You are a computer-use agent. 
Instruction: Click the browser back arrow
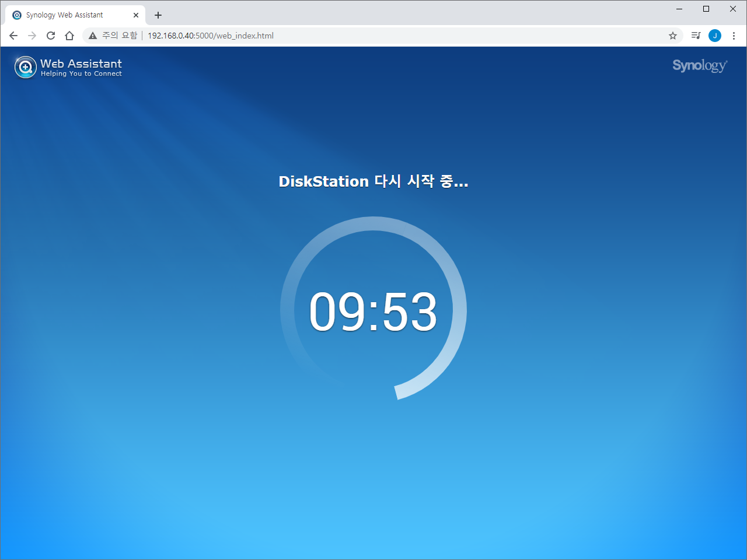click(13, 36)
